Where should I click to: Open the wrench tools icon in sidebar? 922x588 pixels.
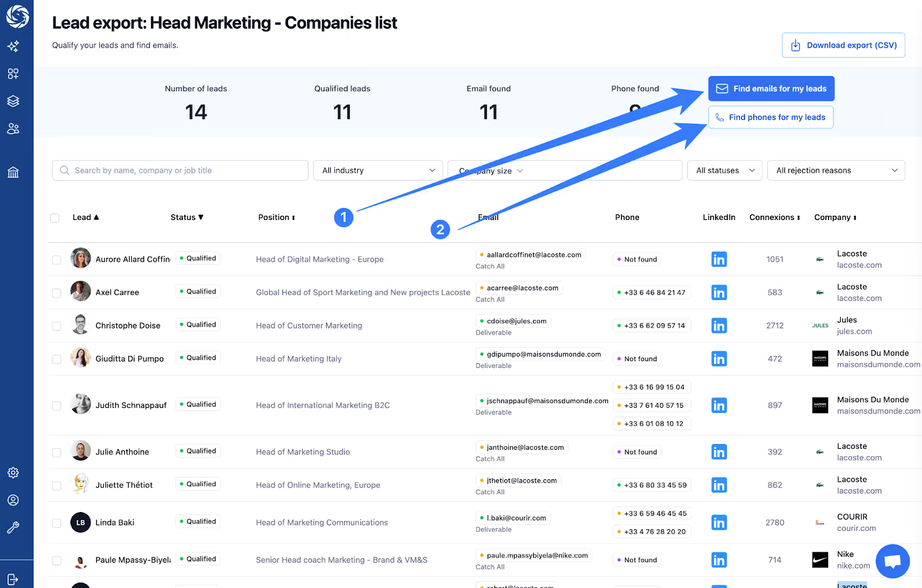[13, 528]
